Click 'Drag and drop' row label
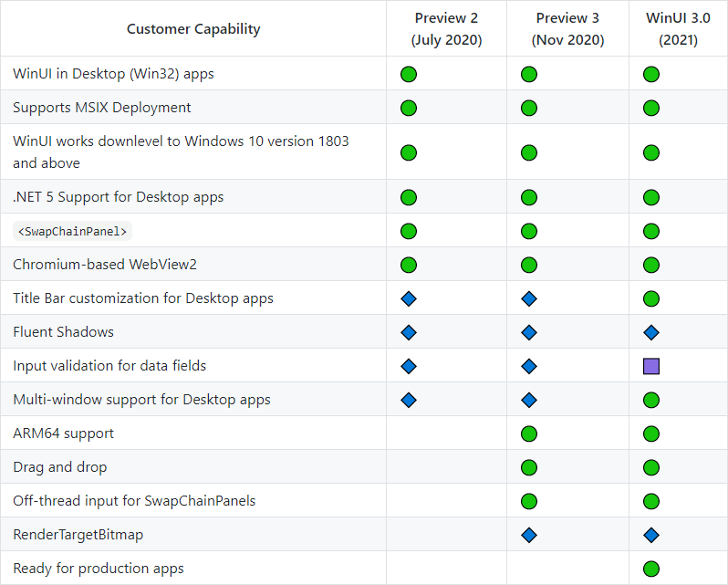The height and width of the screenshot is (585, 728). click(60, 467)
